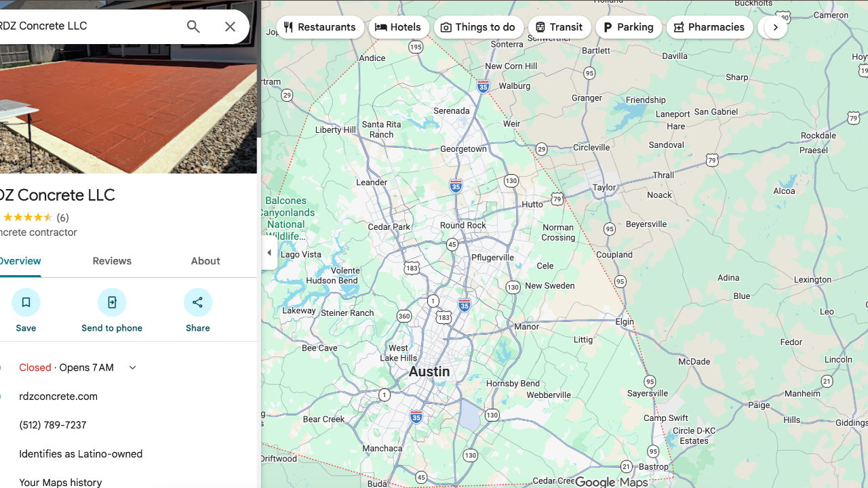Save RDZ Concrete LLC with bookmark icon
The height and width of the screenshot is (488, 868).
(26, 302)
